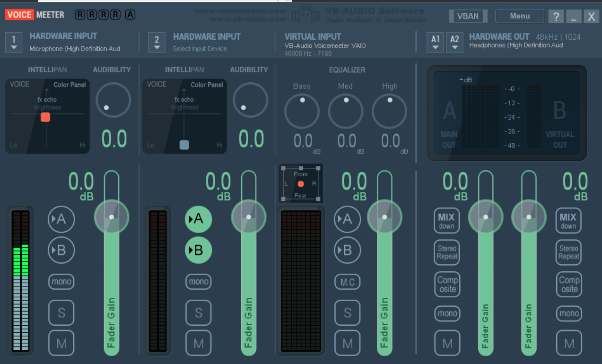The image size is (602, 364).
Task: Toggle mono on Hardware Input 1
Action: [x=61, y=282]
